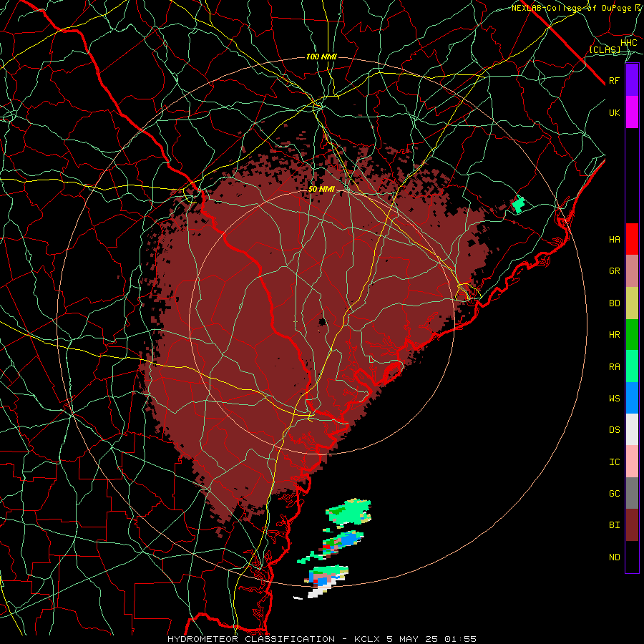Click the 'BI' legend label
Screen dimensions: 644x644
(x=614, y=525)
